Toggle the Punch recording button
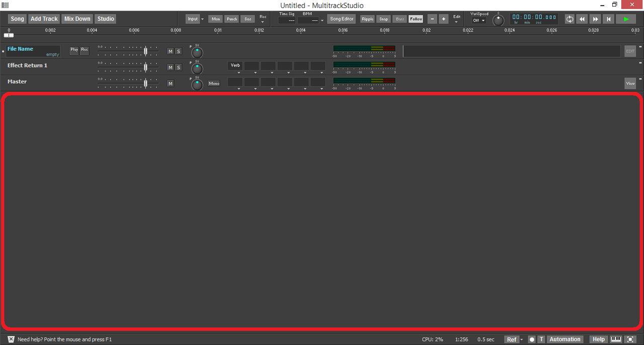 tap(231, 19)
